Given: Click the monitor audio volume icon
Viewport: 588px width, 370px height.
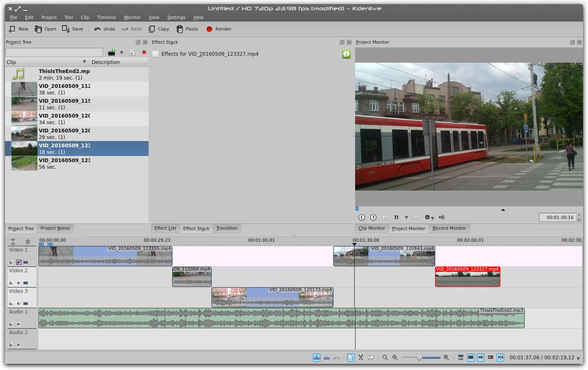Looking at the screenshot, I should tap(441, 217).
